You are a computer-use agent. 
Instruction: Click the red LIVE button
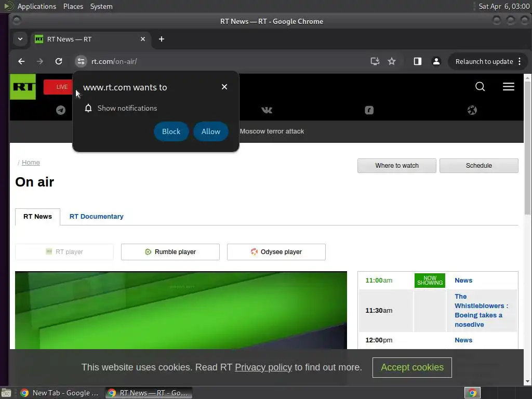[x=58, y=87]
